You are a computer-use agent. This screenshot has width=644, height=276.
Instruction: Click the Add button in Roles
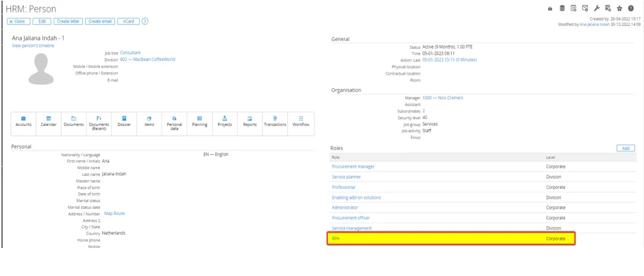click(x=625, y=148)
